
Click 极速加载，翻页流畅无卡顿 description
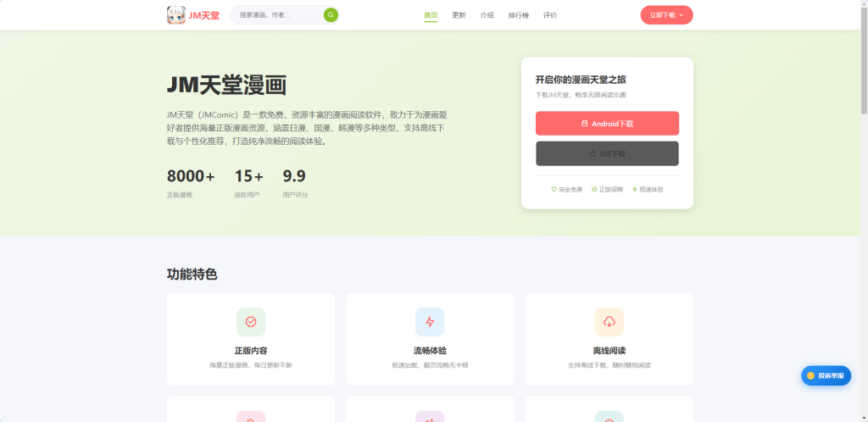(430, 365)
